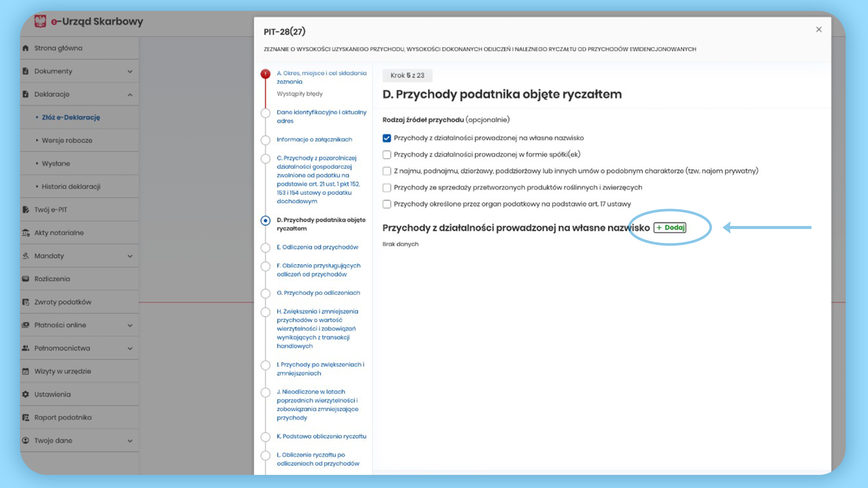
Task: Open Historia deklaracji submenu item
Action: click(71, 187)
